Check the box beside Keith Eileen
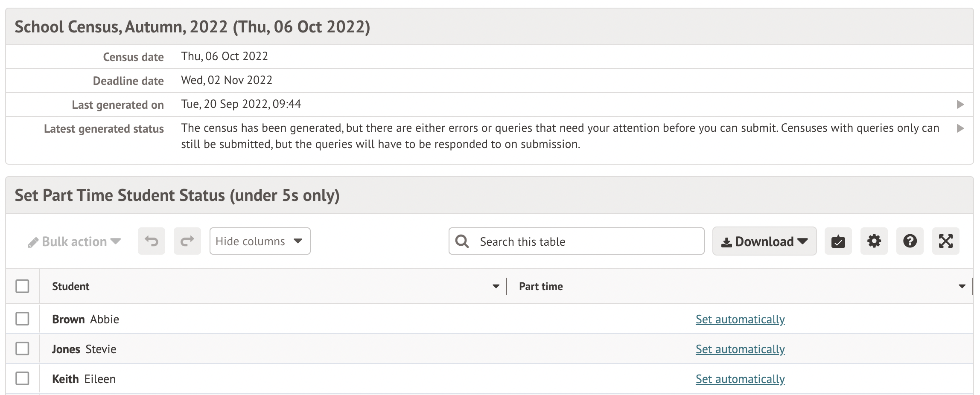 pyautogui.click(x=22, y=378)
